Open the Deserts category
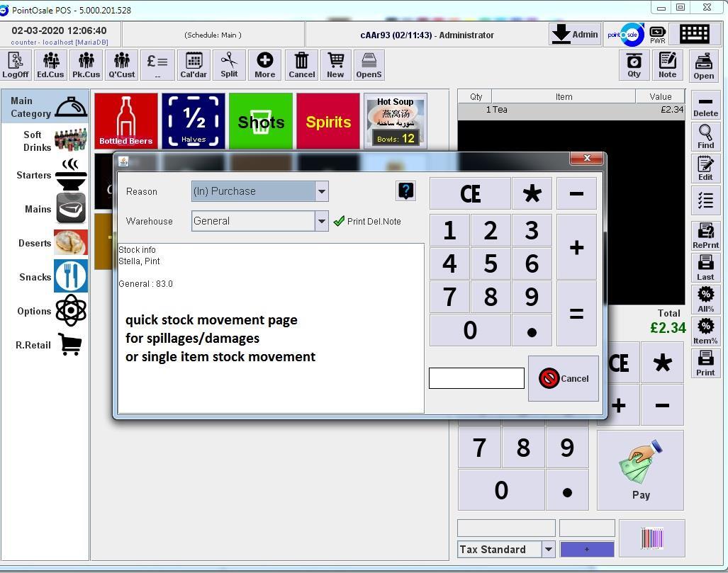 [x=45, y=243]
